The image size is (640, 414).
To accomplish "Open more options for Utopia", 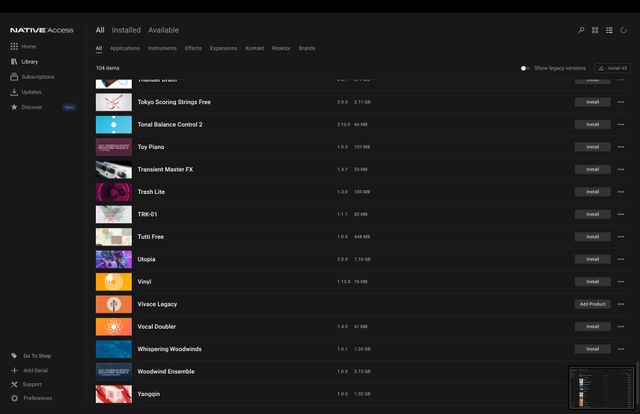I will coord(621,259).
